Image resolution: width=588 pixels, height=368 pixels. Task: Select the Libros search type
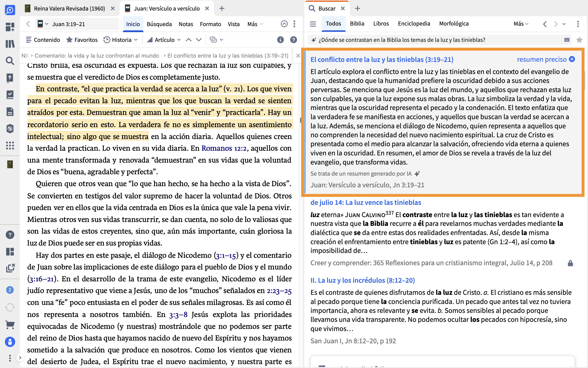coord(381,24)
